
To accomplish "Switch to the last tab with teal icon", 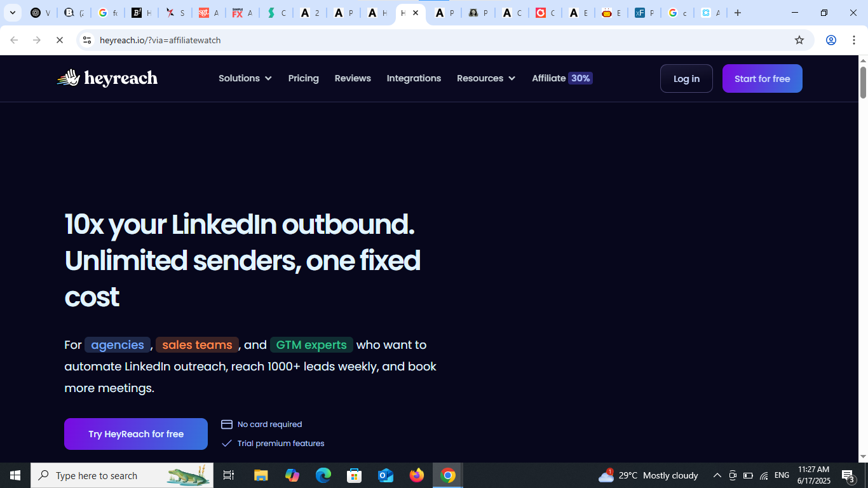I will point(710,13).
